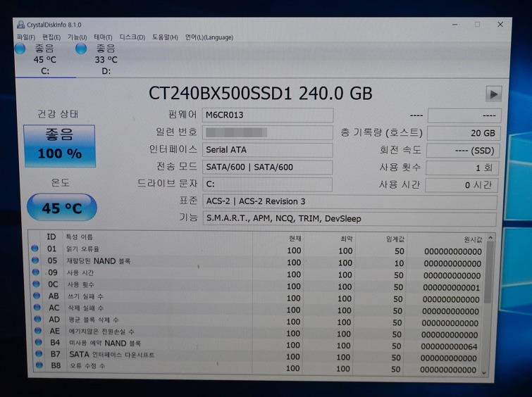Click the 45 °C temperature button

(x=62, y=208)
